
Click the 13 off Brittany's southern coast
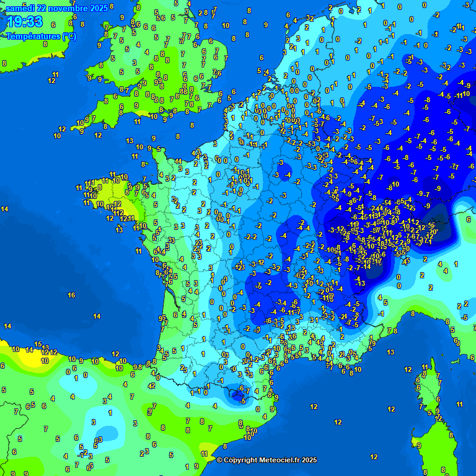point(119,229)
